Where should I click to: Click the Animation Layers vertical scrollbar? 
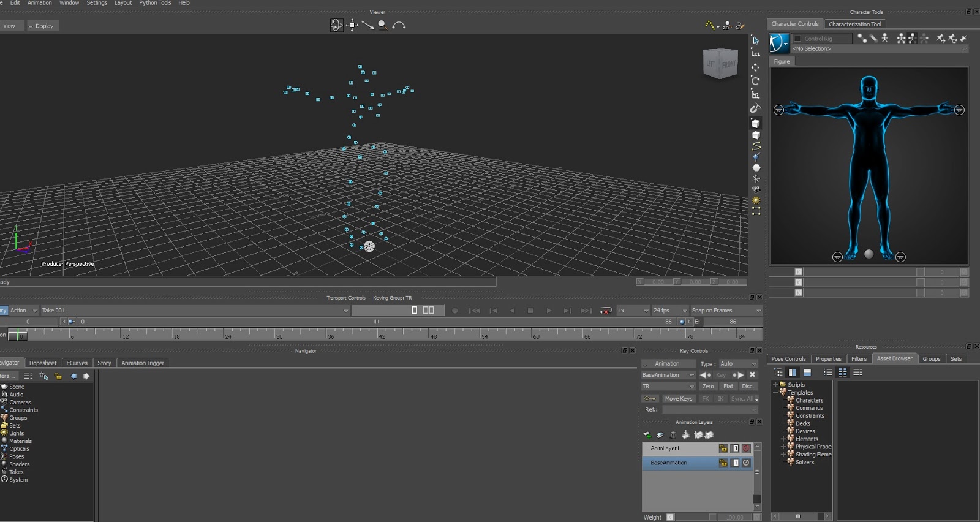point(757,476)
